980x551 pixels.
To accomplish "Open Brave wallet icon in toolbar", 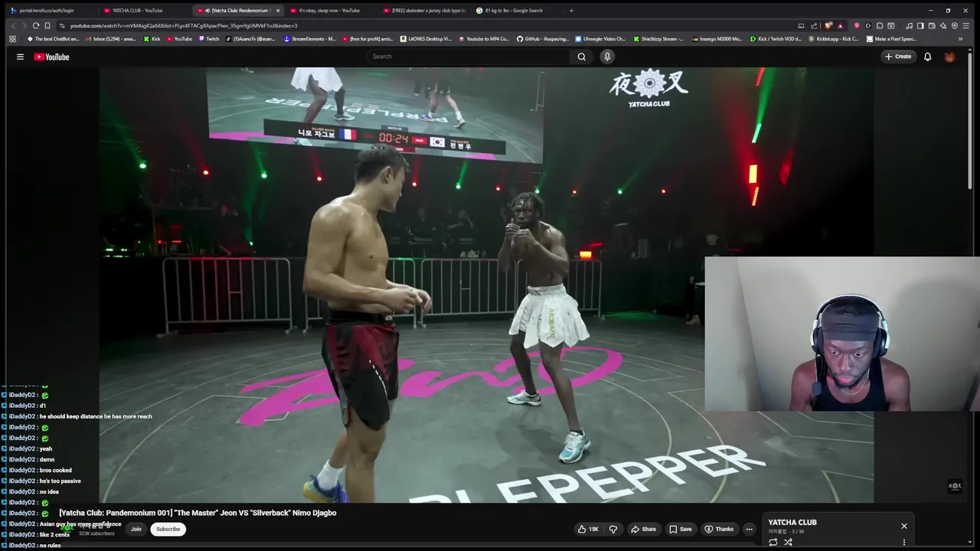I will (932, 25).
